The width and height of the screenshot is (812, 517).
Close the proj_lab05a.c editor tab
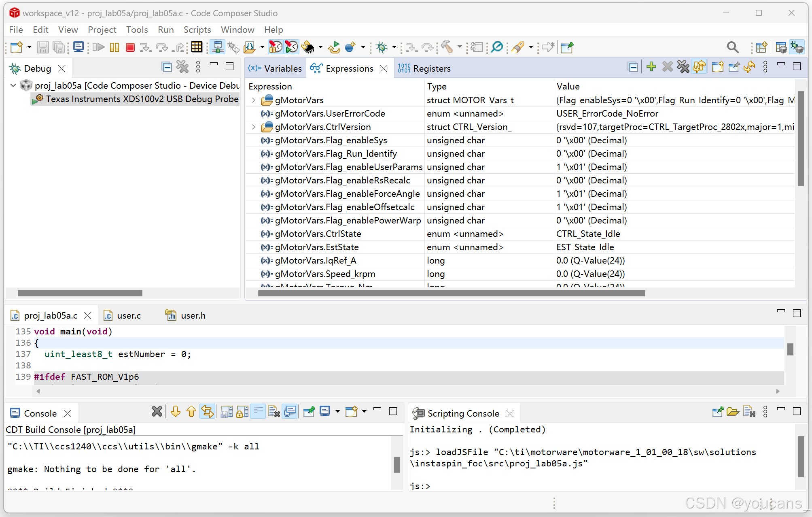(87, 315)
